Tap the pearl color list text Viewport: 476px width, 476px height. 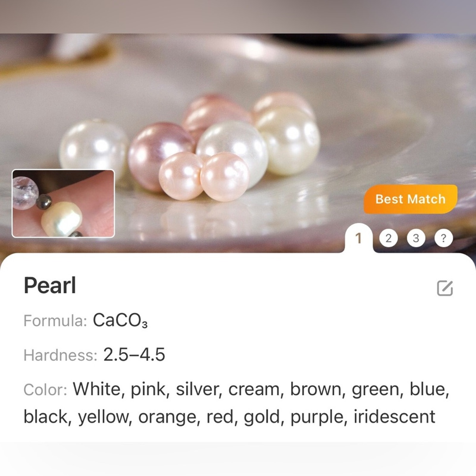click(x=236, y=403)
